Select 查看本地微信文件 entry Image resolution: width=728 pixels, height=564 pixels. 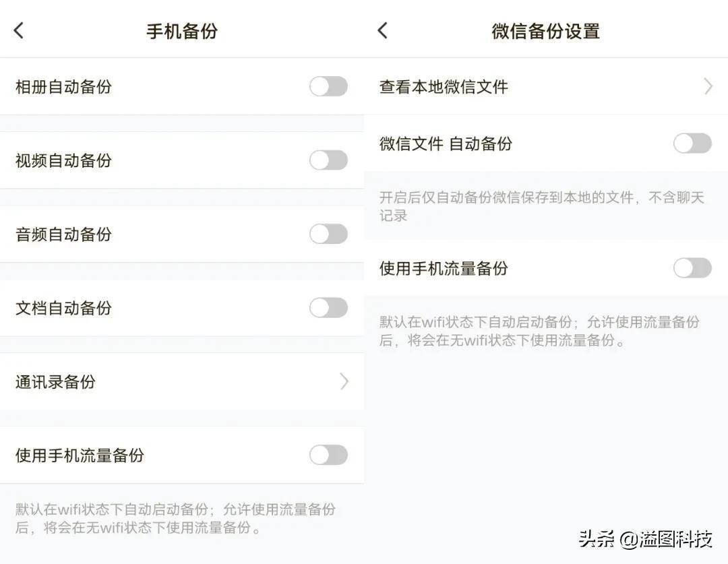pyautogui.click(x=546, y=86)
